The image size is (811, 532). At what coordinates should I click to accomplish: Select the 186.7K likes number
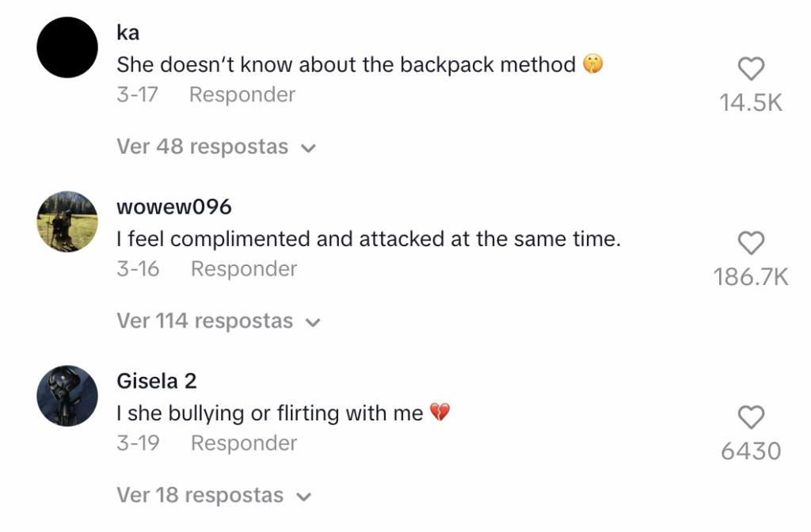(751, 277)
